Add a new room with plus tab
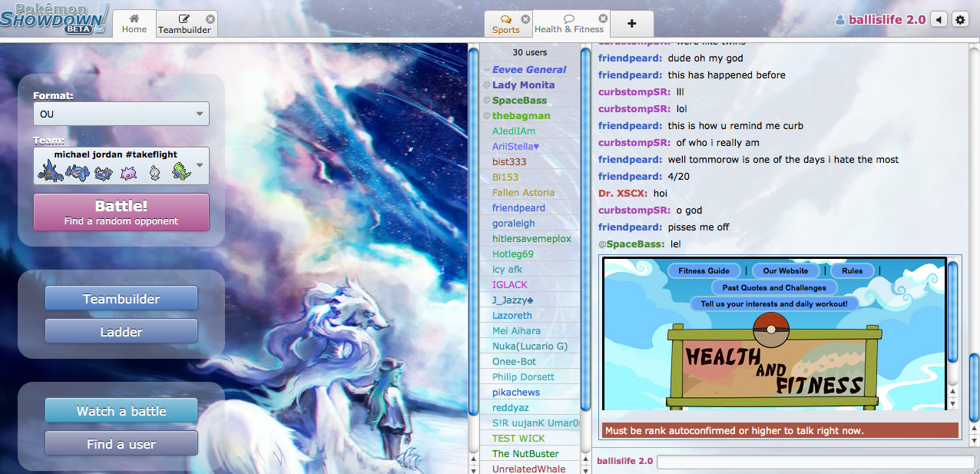Viewport: 980px width, 474px height. pos(632,24)
